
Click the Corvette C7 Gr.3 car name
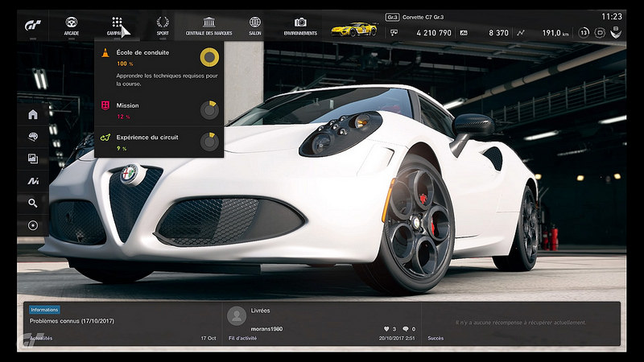(x=423, y=17)
